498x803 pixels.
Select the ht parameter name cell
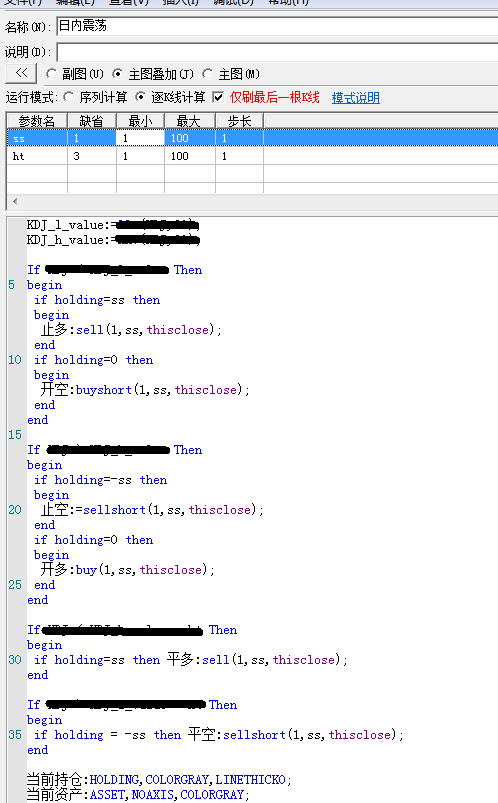tap(36, 156)
